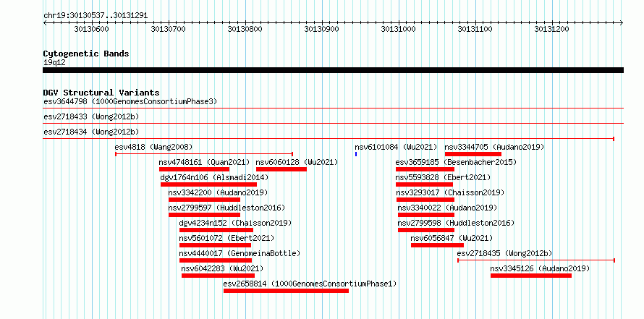The image size is (644, 319).
Task: Click the red bar under dgv4234n152
Action: click(216, 230)
